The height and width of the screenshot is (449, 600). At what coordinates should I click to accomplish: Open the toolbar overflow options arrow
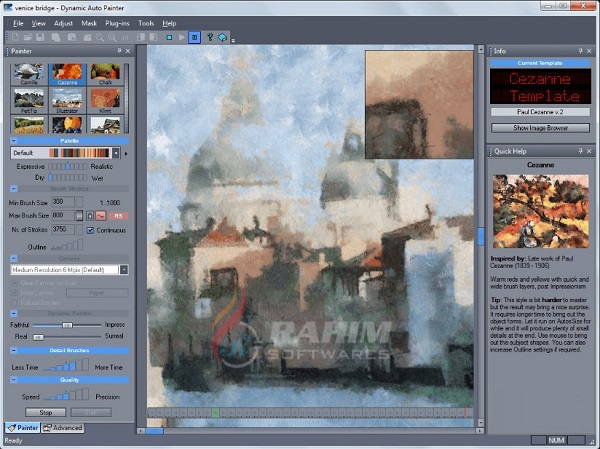[x=233, y=40]
